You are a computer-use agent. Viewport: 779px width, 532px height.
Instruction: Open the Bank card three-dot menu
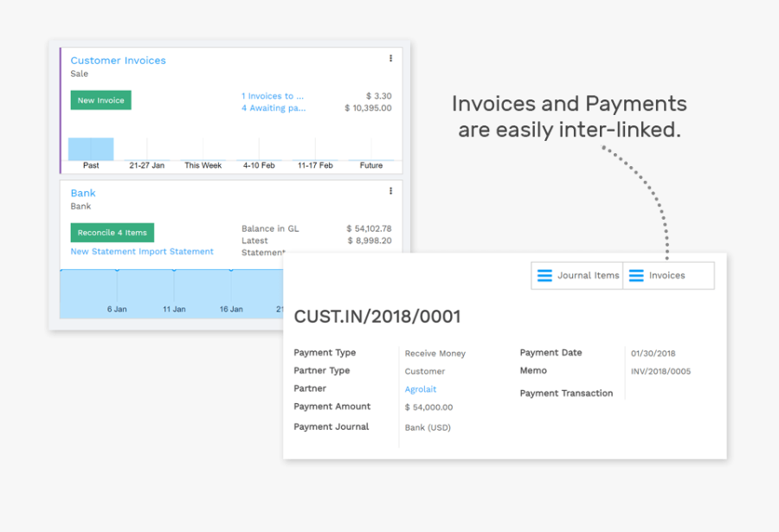(390, 191)
